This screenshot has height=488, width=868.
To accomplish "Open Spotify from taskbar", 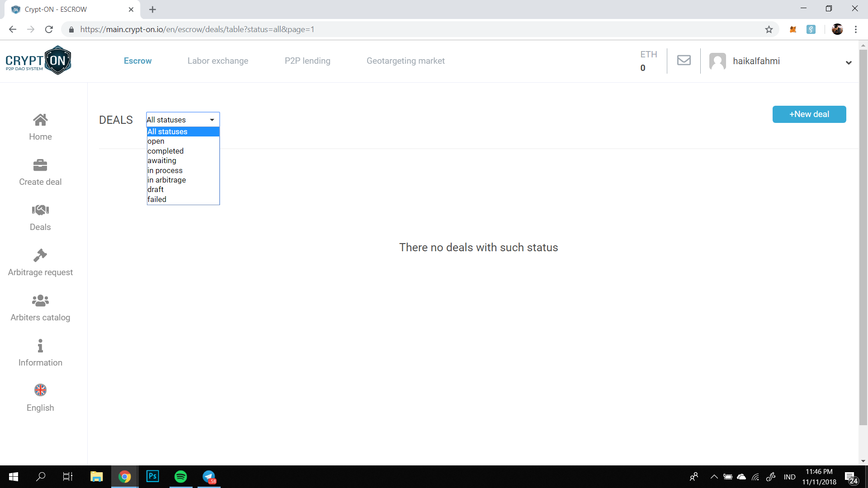I will tap(181, 477).
